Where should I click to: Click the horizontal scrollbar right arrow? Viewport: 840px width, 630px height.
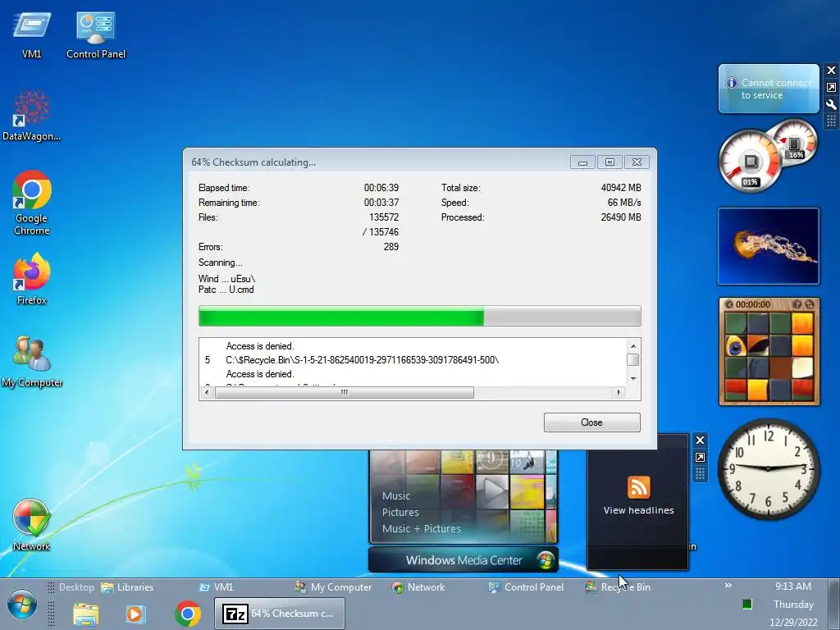click(619, 393)
